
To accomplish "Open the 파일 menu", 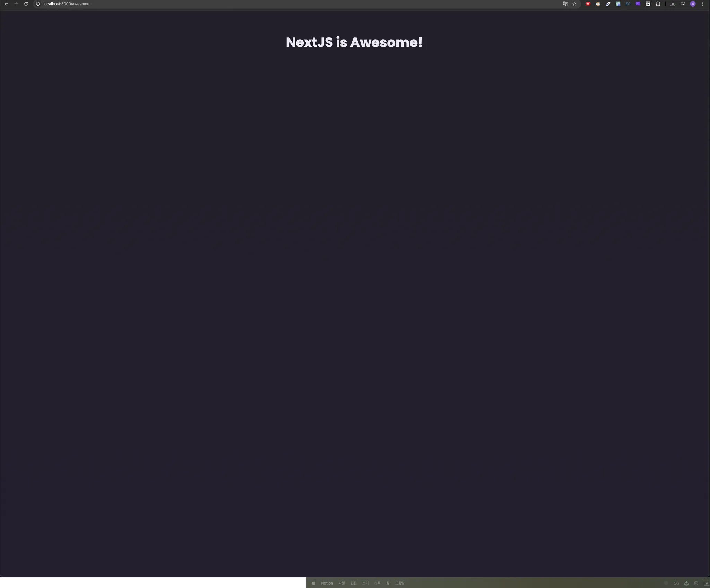I will (341, 583).
